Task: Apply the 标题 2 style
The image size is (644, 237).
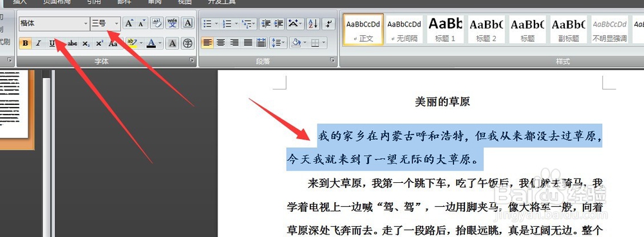Action: coord(487,30)
